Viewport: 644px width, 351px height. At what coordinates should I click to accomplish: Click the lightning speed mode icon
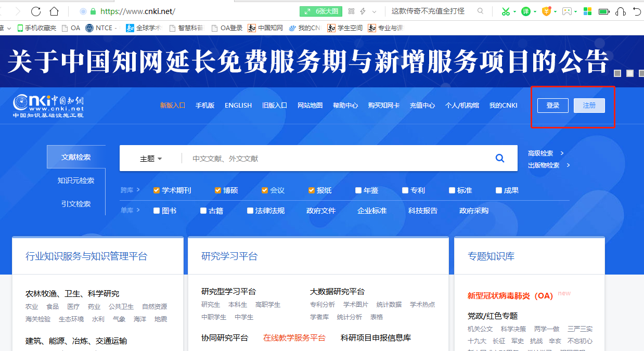pyautogui.click(x=363, y=11)
